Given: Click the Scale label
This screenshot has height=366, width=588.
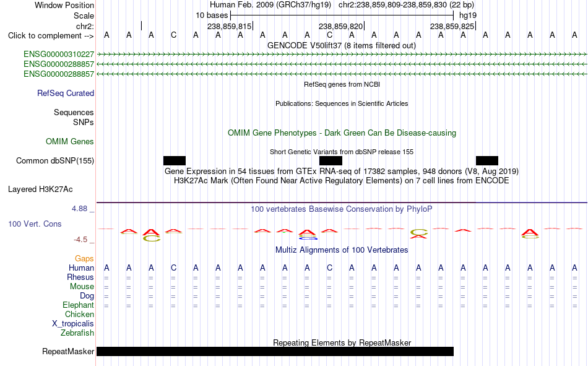Looking at the screenshot, I should coord(84,15).
